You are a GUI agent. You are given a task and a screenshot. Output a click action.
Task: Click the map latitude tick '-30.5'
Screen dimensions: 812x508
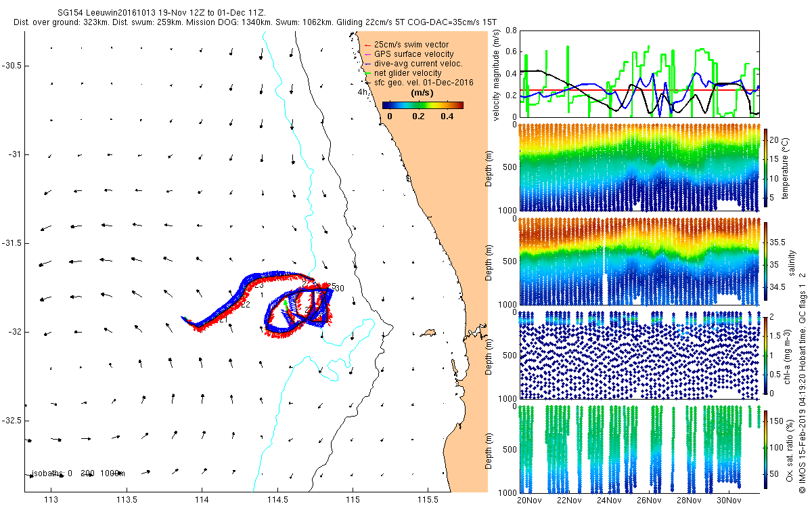tap(14, 66)
